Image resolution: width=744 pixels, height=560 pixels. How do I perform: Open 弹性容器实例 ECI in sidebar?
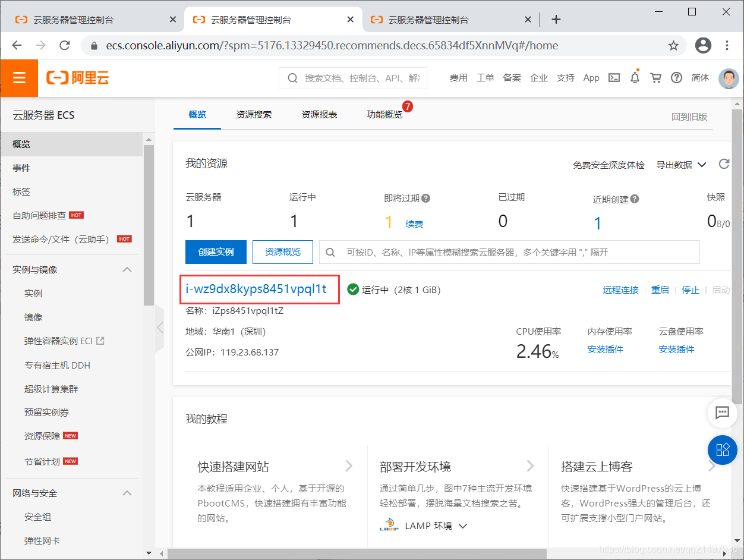[x=64, y=341]
